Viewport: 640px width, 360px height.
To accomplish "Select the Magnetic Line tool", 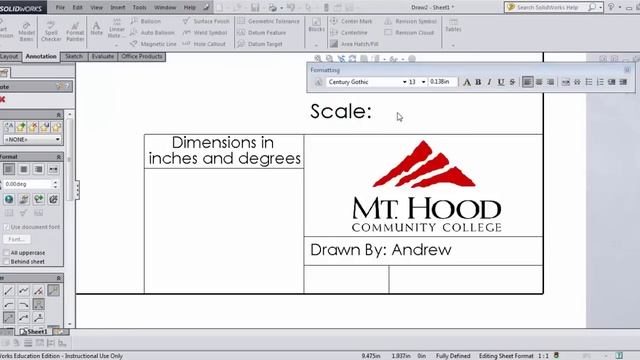I will click(x=153, y=44).
